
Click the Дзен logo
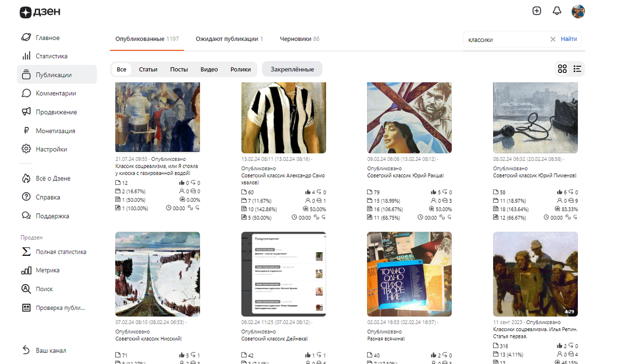[x=40, y=12]
